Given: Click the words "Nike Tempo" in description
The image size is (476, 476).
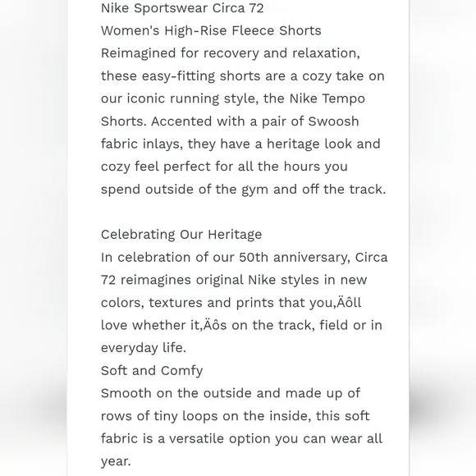Looking at the screenshot, I should [x=327, y=98].
